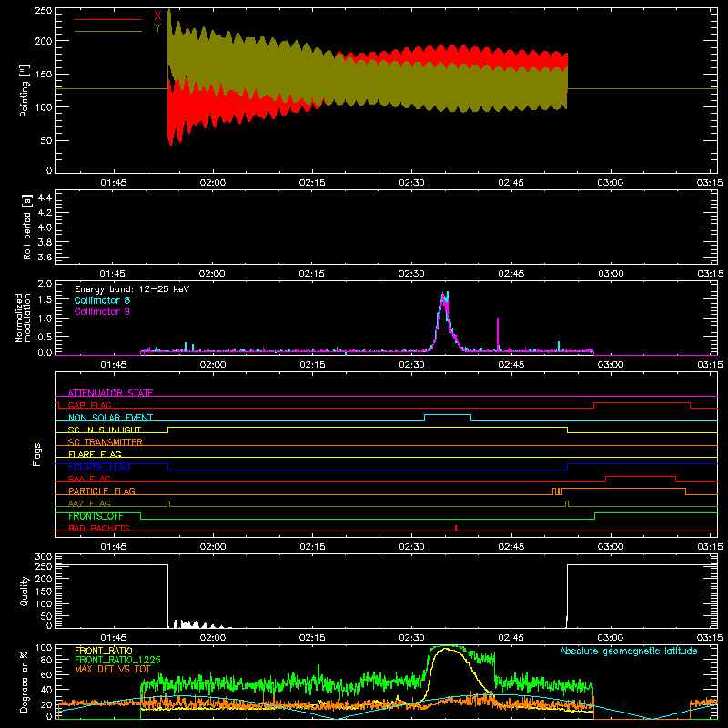Screen dimensions: 728x728
Task: Click the 02:30 tick label under Pointing plot
Action: [411, 183]
